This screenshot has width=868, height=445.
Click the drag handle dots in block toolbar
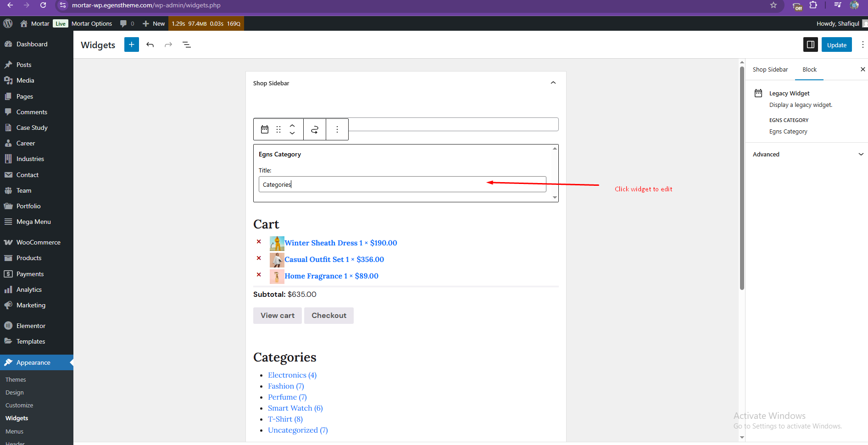tap(278, 129)
